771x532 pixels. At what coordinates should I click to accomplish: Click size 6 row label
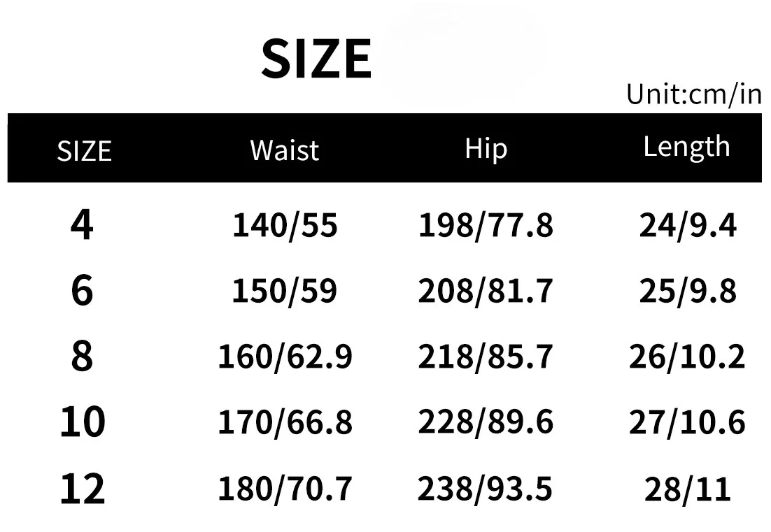tap(82, 290)
